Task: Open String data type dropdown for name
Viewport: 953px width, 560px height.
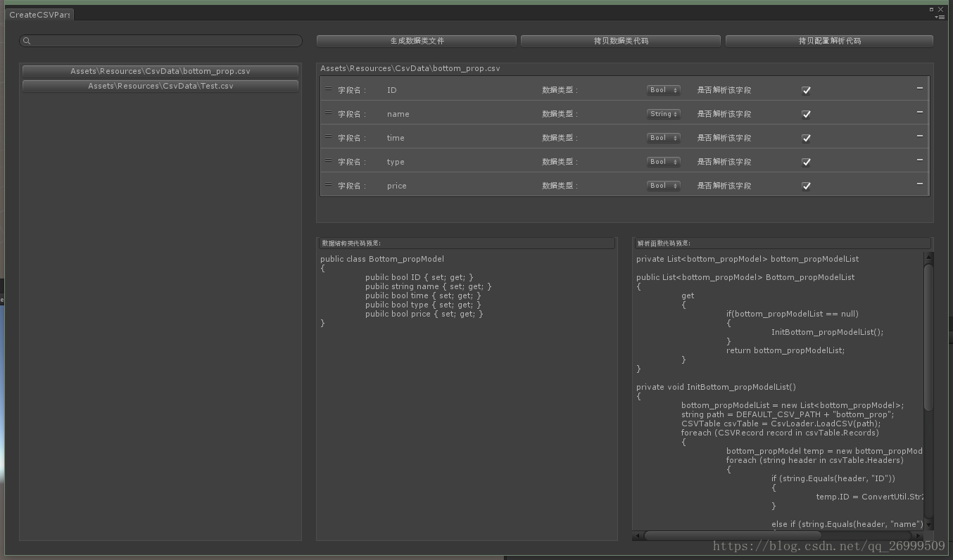Action: (664, 114)
